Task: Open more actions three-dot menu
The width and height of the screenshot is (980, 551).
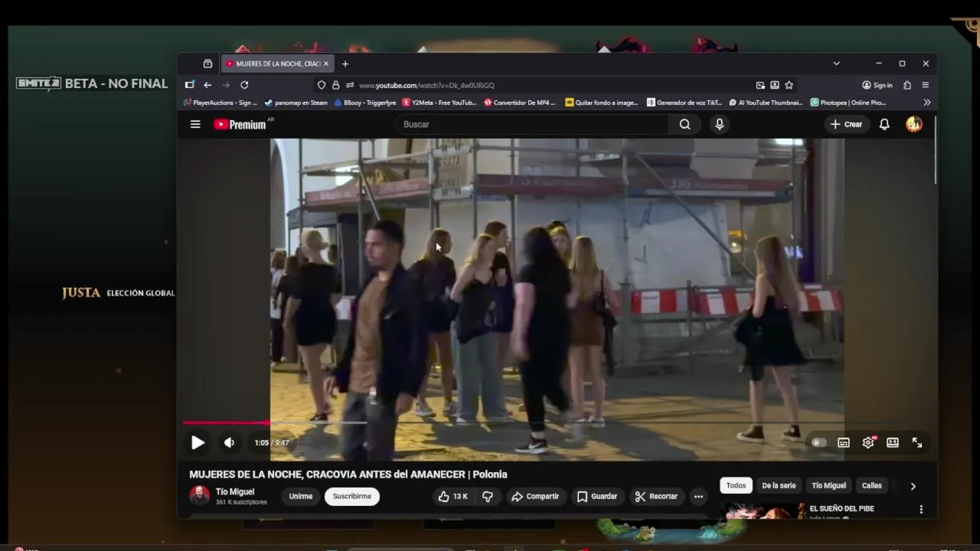Action: [698, 497]
